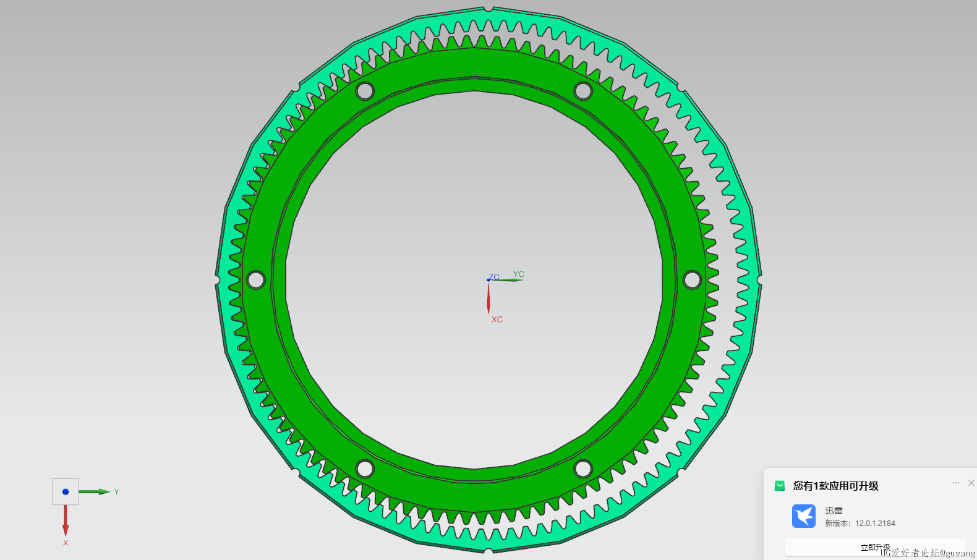
Task: Click the 迅雷 app name text
Action: point(834,511)
